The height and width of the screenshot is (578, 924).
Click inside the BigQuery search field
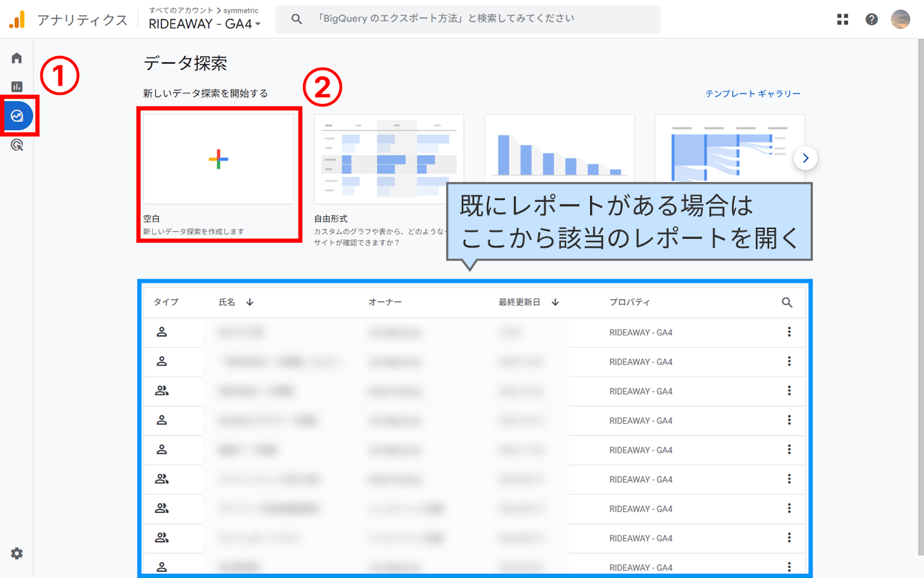pos(468,18)
